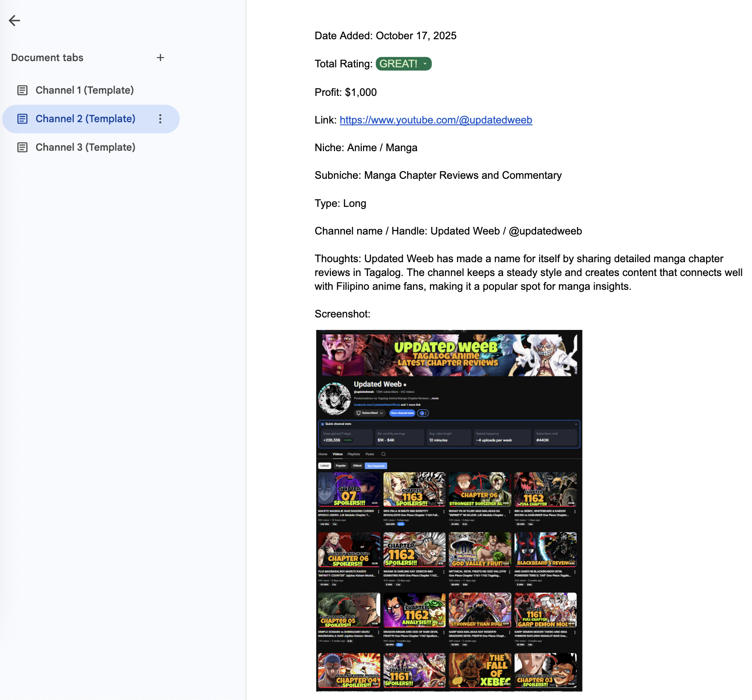Open Channel 2 tab options three-dot menu
The image size is (752, 700).
pyautogui.click(x=160, y=119)
